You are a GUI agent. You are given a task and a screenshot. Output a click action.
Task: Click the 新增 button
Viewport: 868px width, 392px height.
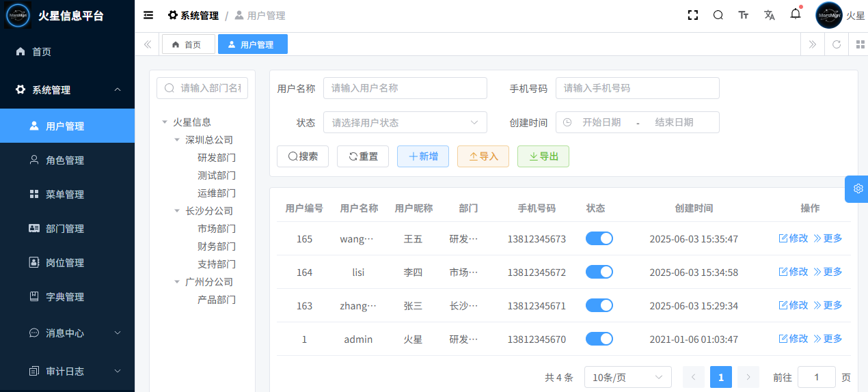423,156
